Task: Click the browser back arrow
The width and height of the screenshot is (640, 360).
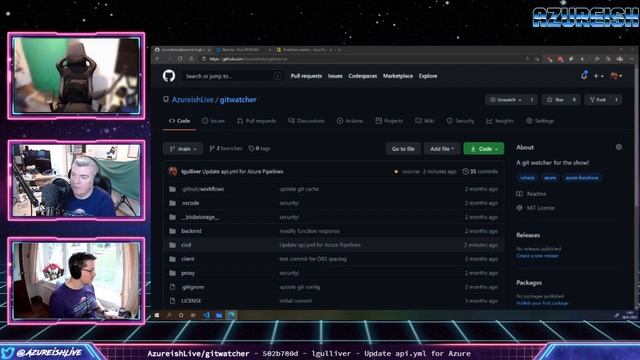Action: 158,59
